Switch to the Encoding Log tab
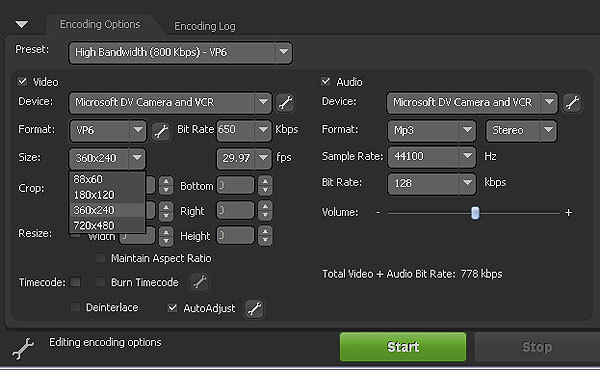Screen dimensions: 600x370 (x=205, y=26)
